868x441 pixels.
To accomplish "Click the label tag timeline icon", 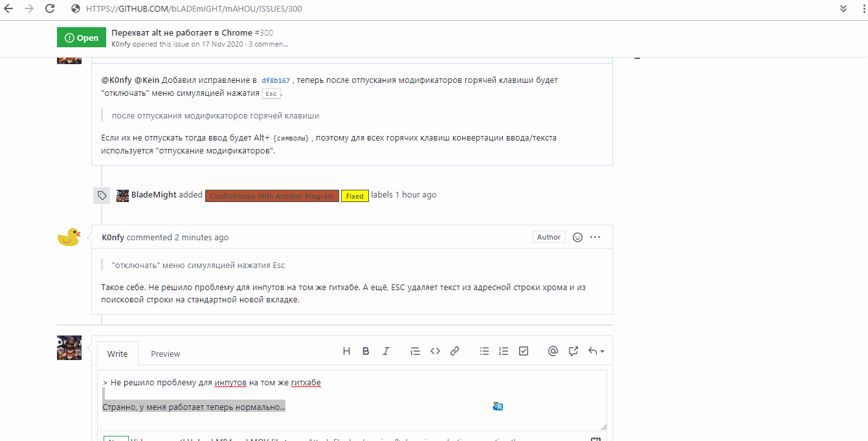I will coord(102,196).
